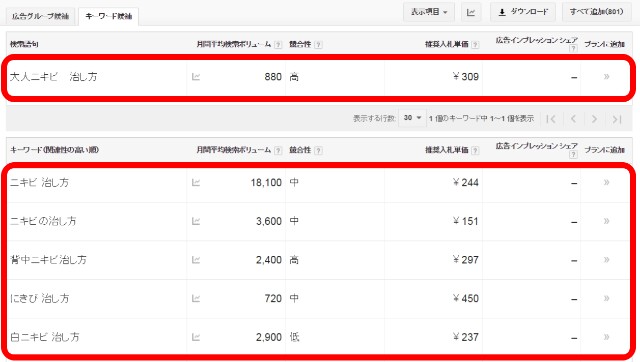Sort keyword table by 推奨入札単価 column
640x362 pixels.
point(447,150)
